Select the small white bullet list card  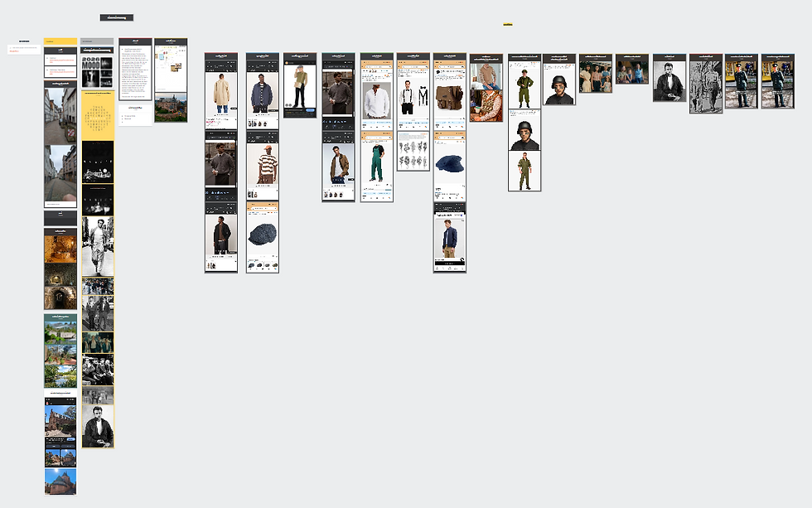pyautogui.click(x=135, y=114)
